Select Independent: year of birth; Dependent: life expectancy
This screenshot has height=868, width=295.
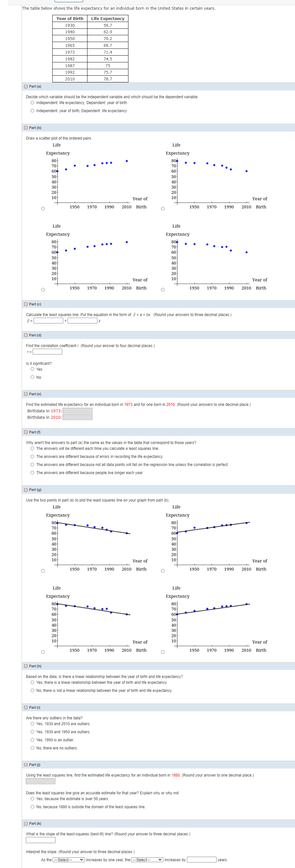tap(32, 111)
